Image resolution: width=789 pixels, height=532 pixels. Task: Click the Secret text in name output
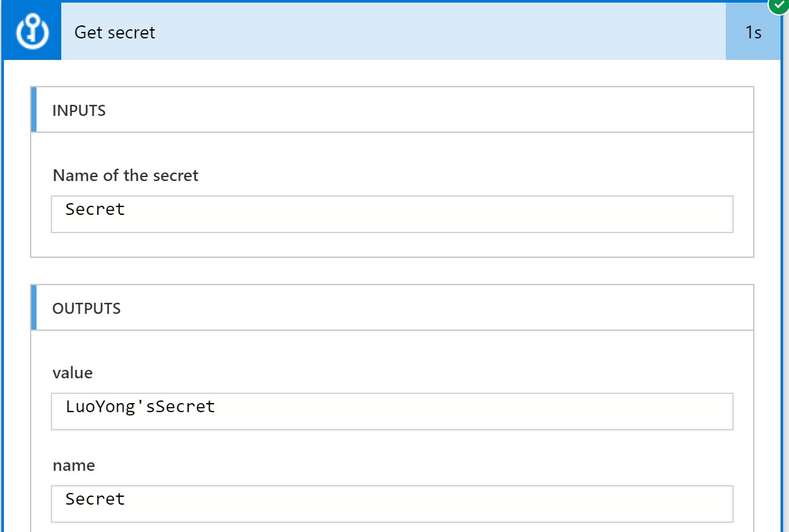click(x=95, y=499)
